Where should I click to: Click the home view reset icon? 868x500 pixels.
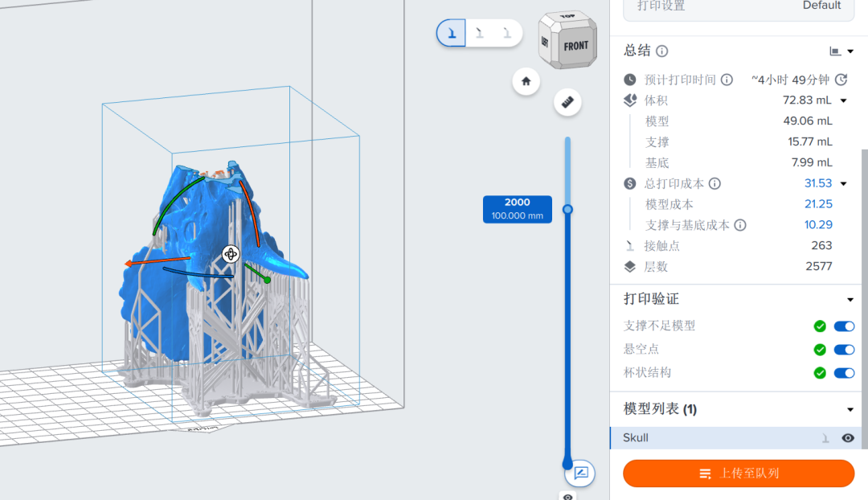point(526,81)
